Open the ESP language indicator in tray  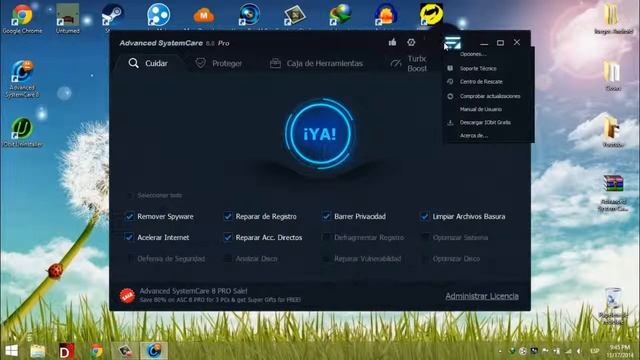point(594,351)
